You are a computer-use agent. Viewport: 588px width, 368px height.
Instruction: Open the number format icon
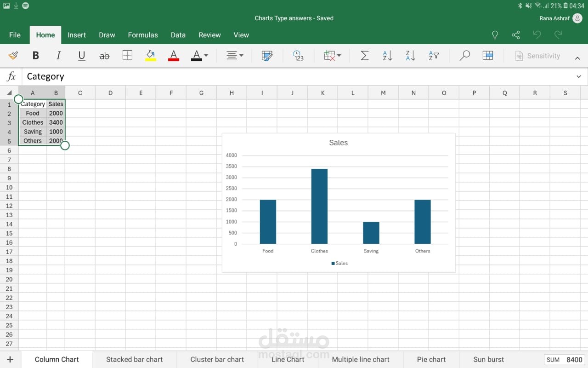(x=298, y=56)
